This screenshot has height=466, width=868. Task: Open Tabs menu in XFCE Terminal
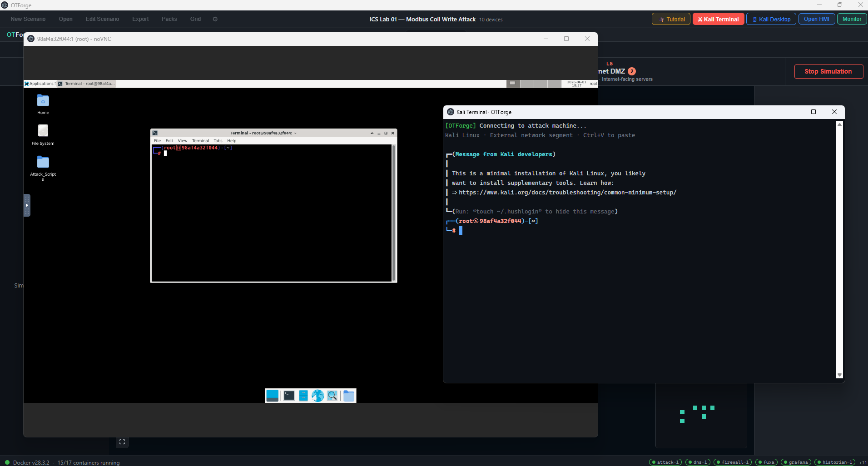click(218, 141)
